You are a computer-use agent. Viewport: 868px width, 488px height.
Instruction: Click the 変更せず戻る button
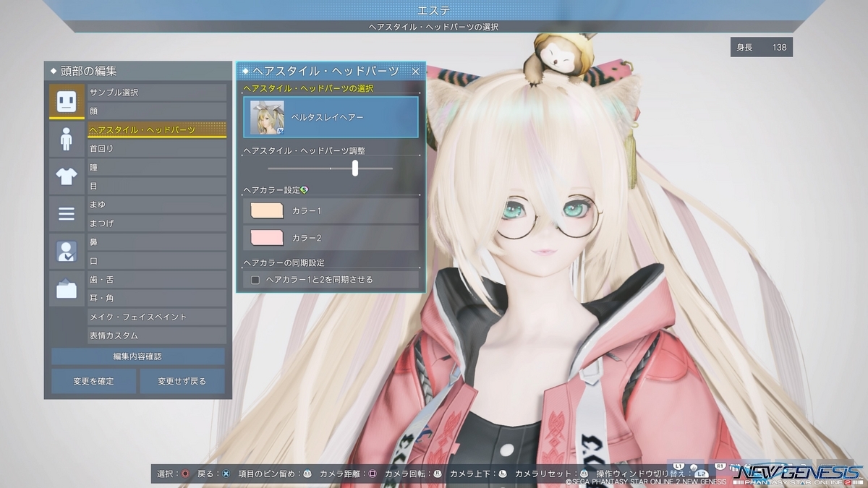(182, 381)
